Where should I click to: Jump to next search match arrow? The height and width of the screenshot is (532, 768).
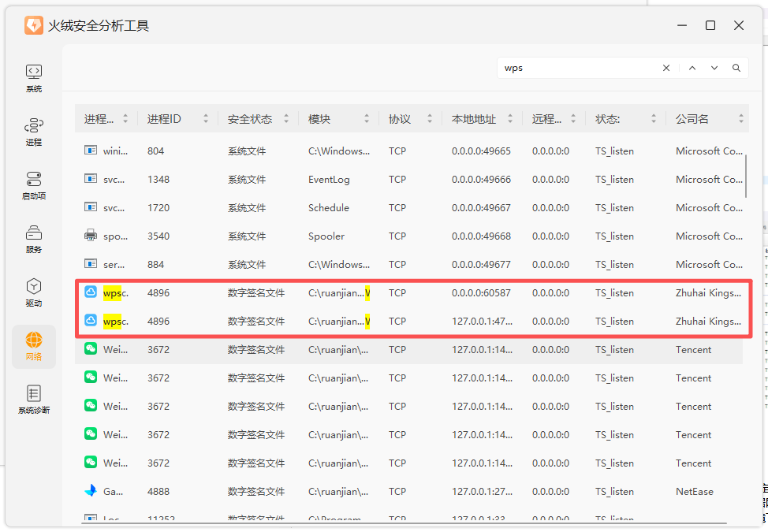coord(714,68)
